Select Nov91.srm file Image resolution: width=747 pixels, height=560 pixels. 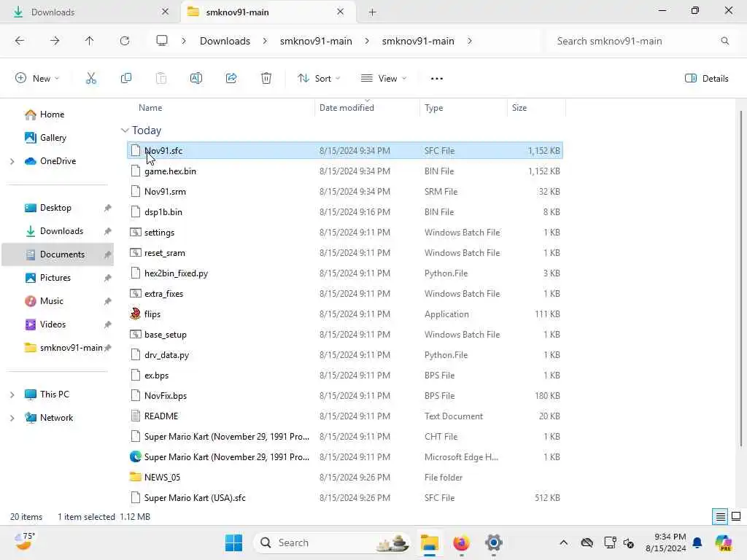tap(345, 192)
